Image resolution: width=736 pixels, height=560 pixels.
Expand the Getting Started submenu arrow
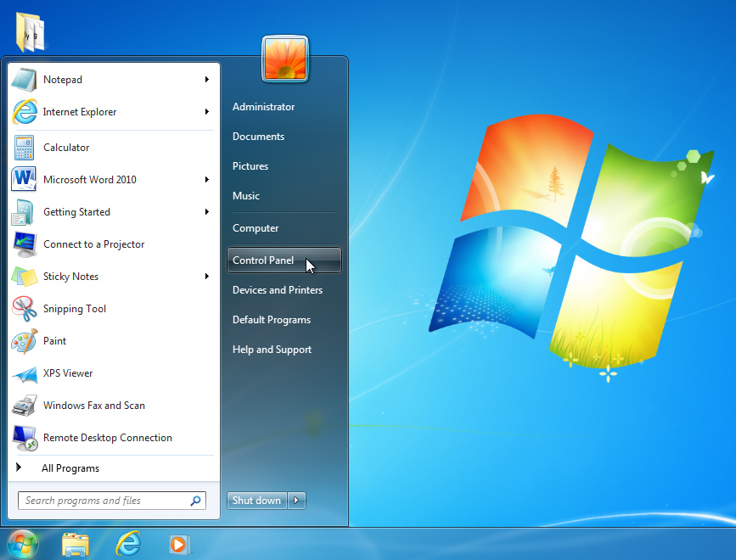206,211
